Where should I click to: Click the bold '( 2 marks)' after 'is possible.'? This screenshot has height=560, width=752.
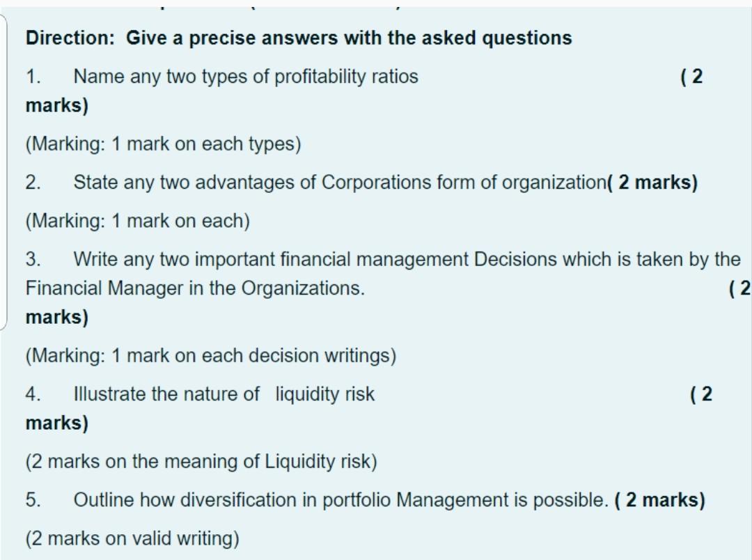(660, 500)
